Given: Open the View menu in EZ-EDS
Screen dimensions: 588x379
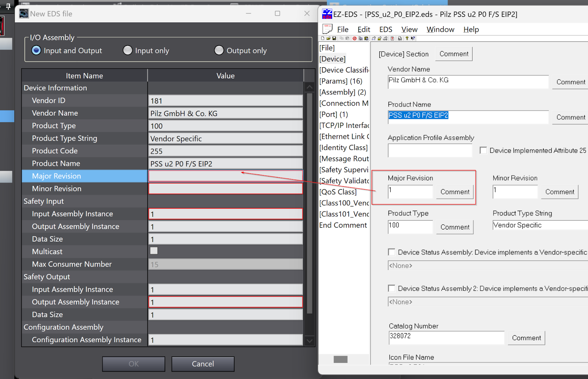Looking at the screenshot, I should pyautogui.click(x=409, y=29).
